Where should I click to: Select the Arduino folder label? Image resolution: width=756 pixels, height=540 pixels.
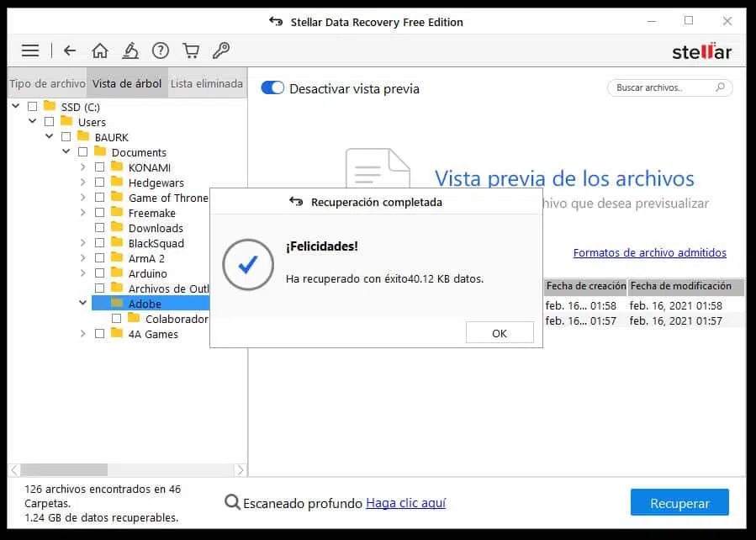point(147,273)
